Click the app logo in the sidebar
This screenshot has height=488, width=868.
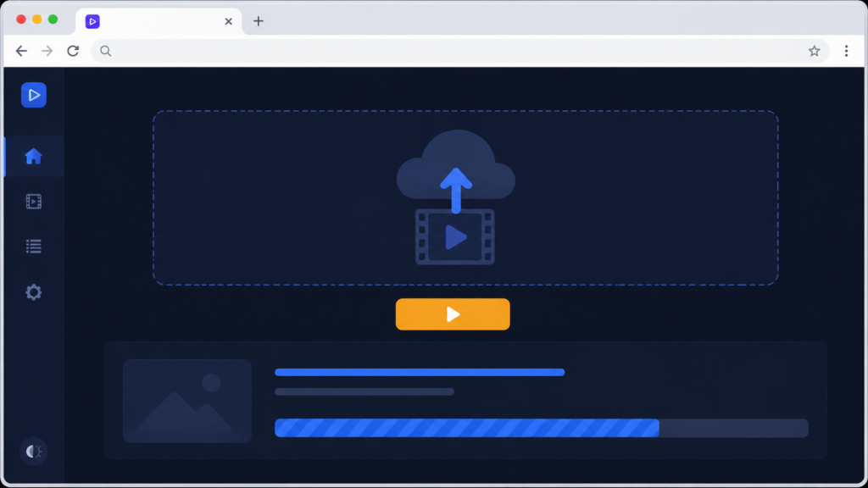click(34, 95)
